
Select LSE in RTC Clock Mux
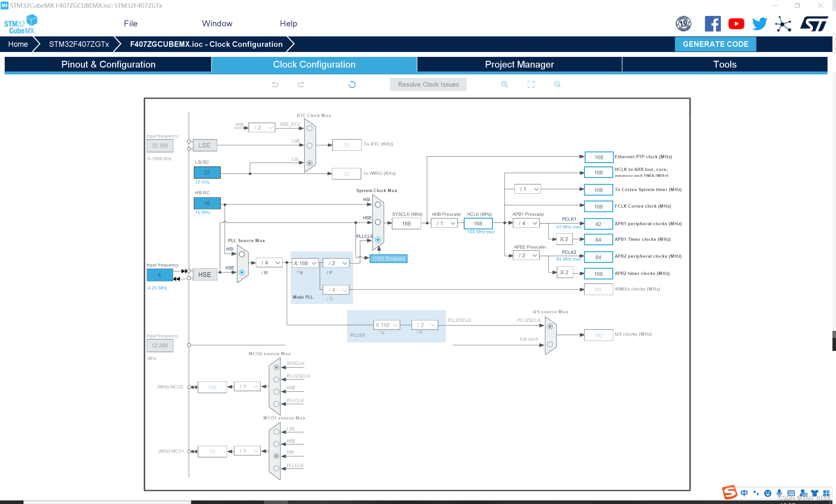pyautogui.click(x=310, y=146)
